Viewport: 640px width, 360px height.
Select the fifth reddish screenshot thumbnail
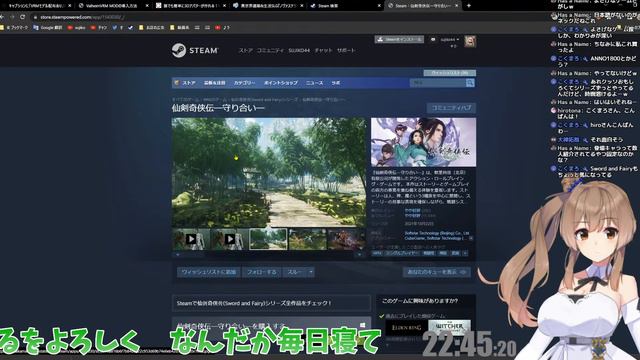(347, 239)
